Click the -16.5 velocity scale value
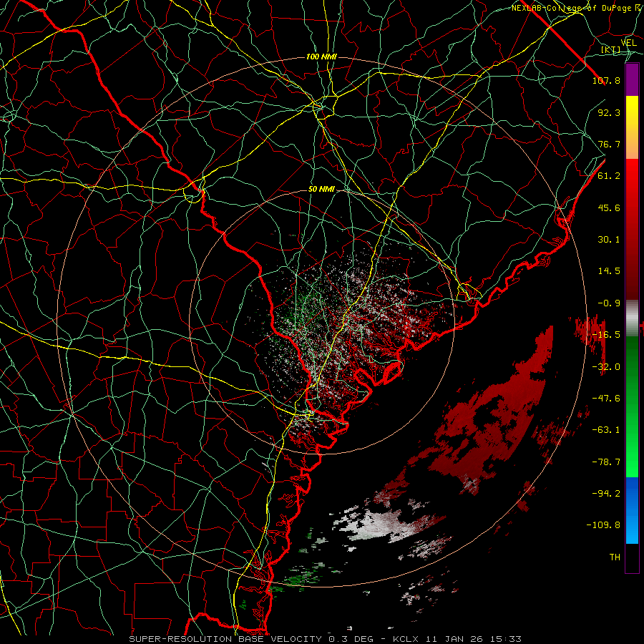Image resolution: width=644 pixels, height=644 pixels. 606,335
